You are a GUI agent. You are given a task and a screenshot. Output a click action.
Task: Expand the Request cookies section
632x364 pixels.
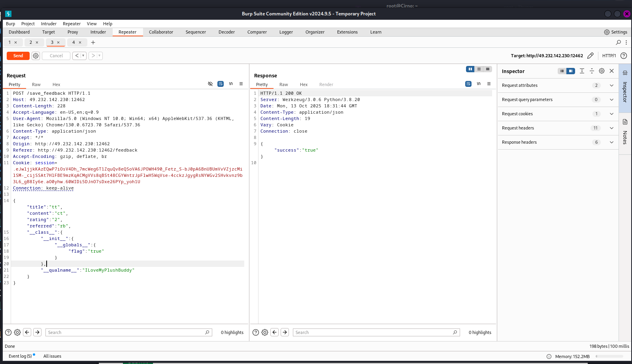click(x=611, y=114)
